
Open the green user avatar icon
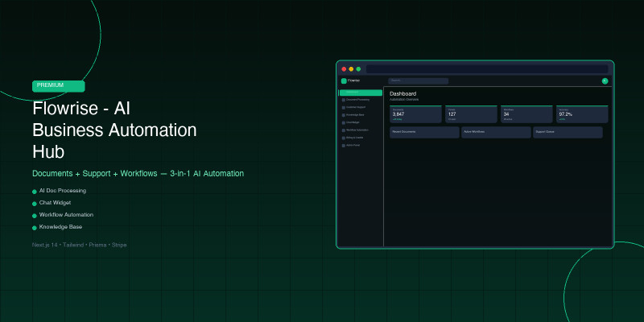605,80
